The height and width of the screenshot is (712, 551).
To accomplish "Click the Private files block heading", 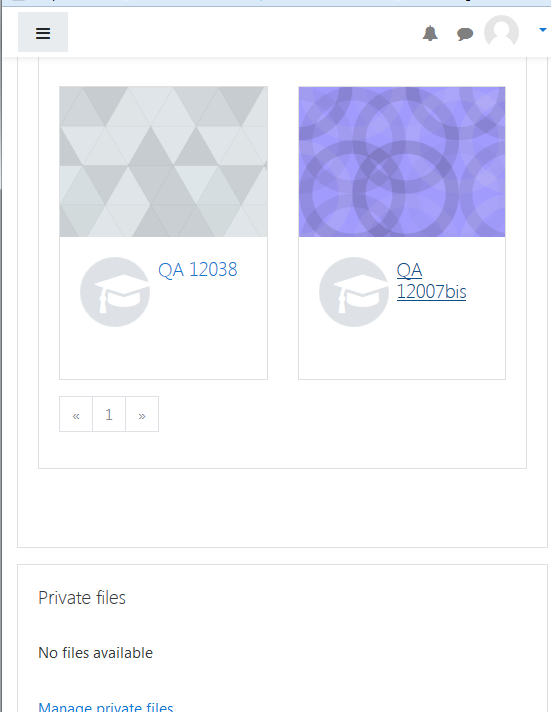I will click(82, 598).
